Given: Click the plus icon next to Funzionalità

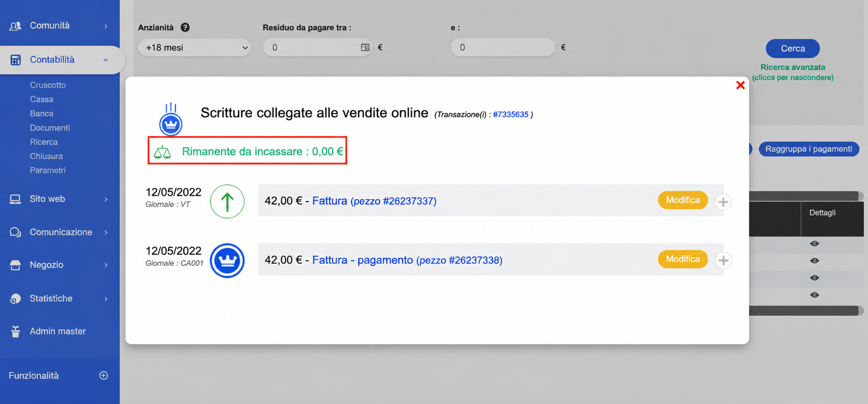Looking at the screenshot, I should pos(104,376).
